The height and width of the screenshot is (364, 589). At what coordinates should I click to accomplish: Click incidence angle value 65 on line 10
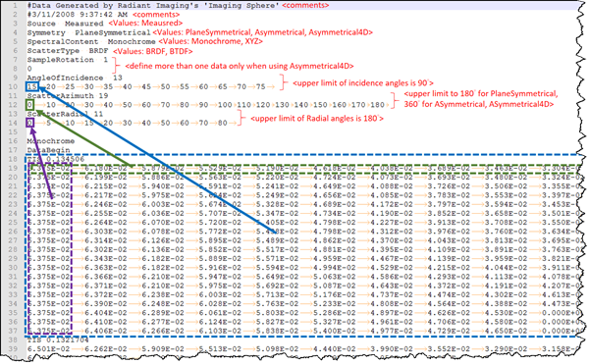pyautogui.click(x=223, y=86)
